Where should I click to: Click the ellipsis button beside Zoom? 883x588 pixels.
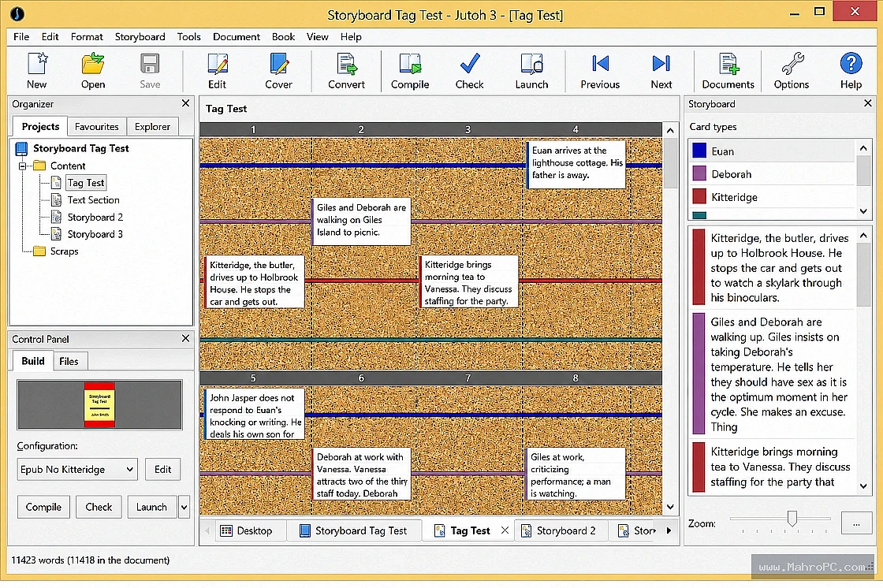point(856,523)
